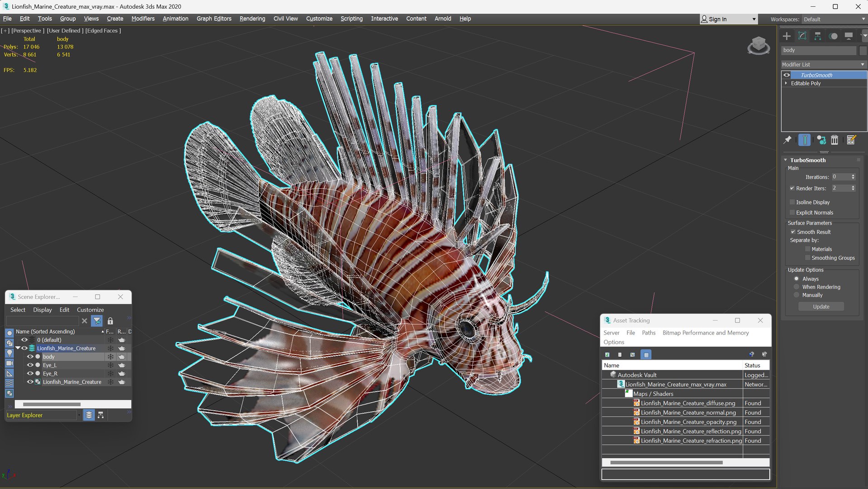
Task: Open the Graph Editors menu
Action: pyautogui.click(x=214, y=19)
